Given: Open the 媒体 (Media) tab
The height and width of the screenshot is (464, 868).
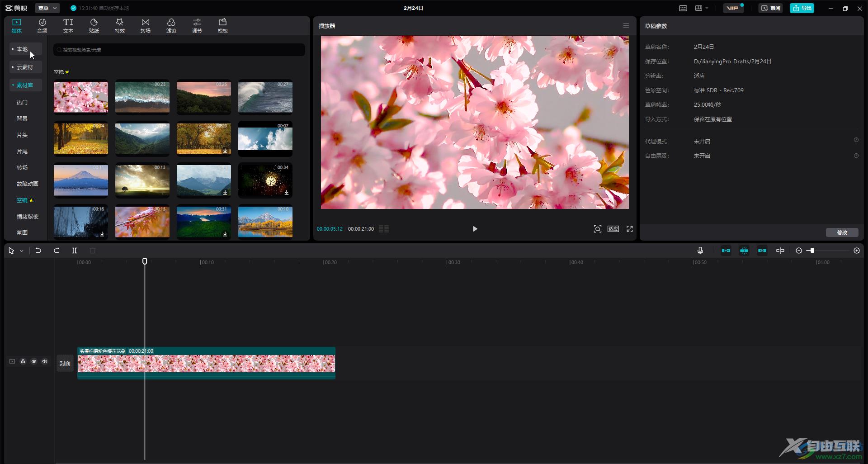Looking at the screenshot, I should (17, 26).
